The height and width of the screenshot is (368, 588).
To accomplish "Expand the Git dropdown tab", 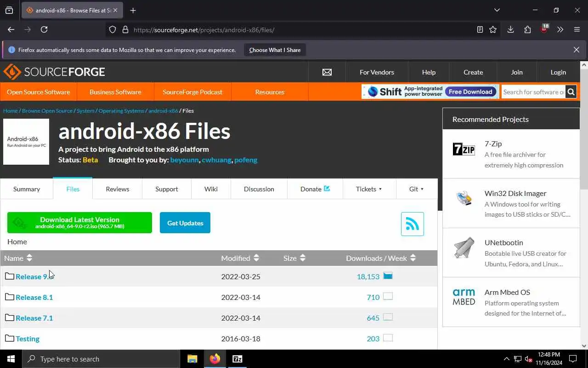I will pos(417,189).
